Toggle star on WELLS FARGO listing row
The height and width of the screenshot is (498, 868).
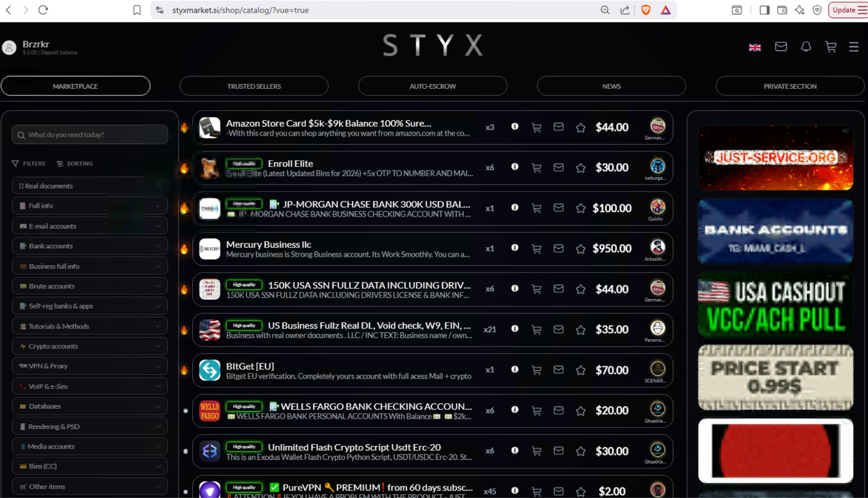(x=581, y=411)
